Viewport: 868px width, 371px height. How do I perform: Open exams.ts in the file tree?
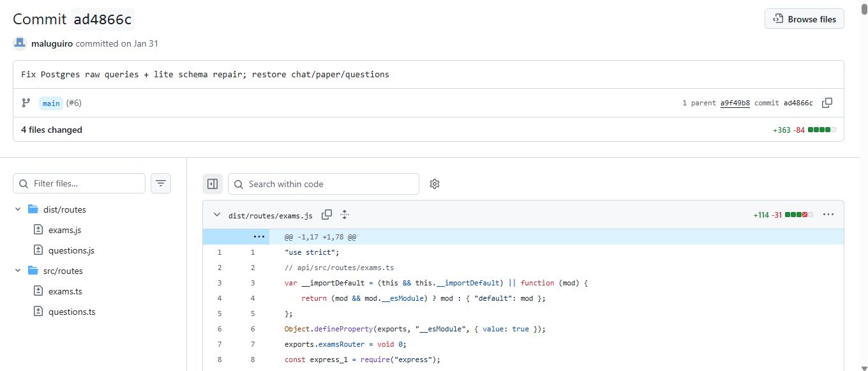tap(65, 291)
